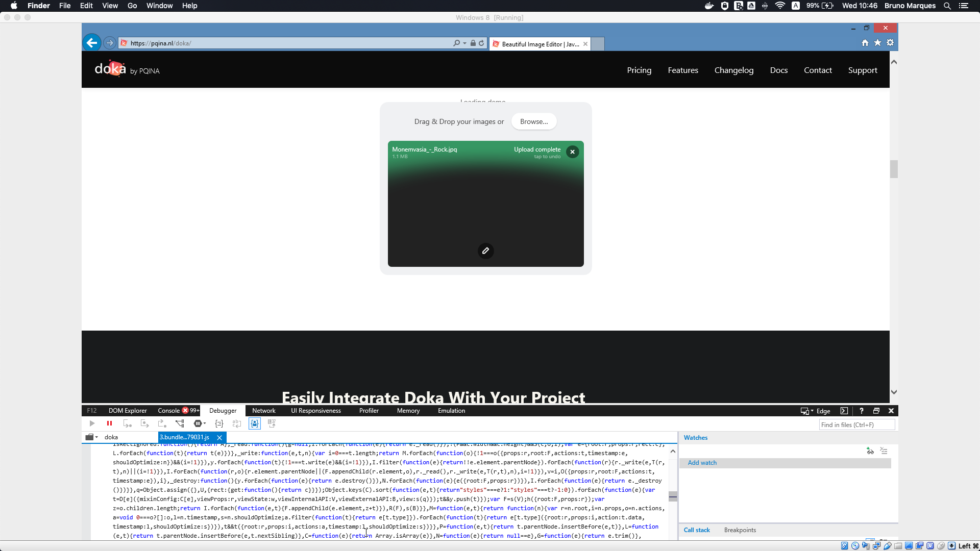Click the page scroll down arrow

click(894, 392)
